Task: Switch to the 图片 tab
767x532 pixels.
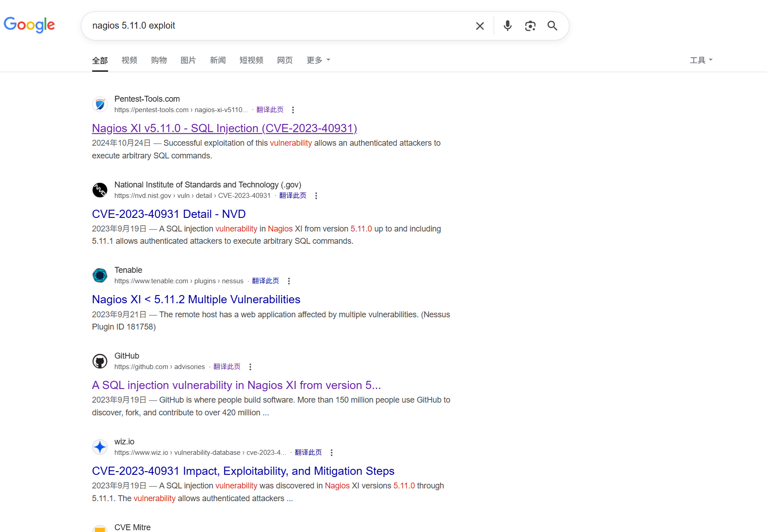Action: click(x=188, y=60)
